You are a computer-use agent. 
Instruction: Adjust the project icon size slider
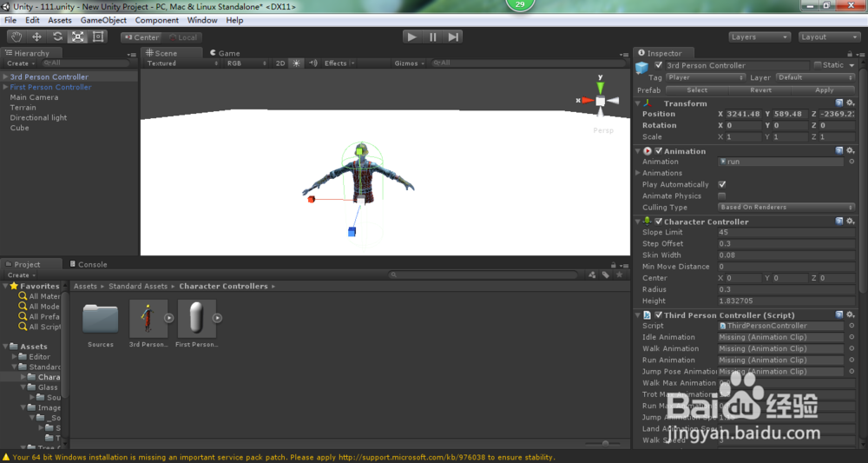(604, 444)
